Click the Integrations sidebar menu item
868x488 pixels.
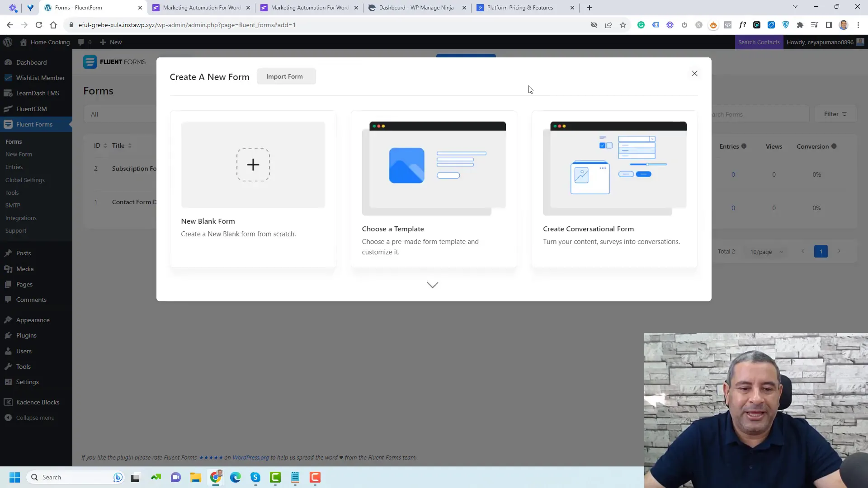click(21, 217)
